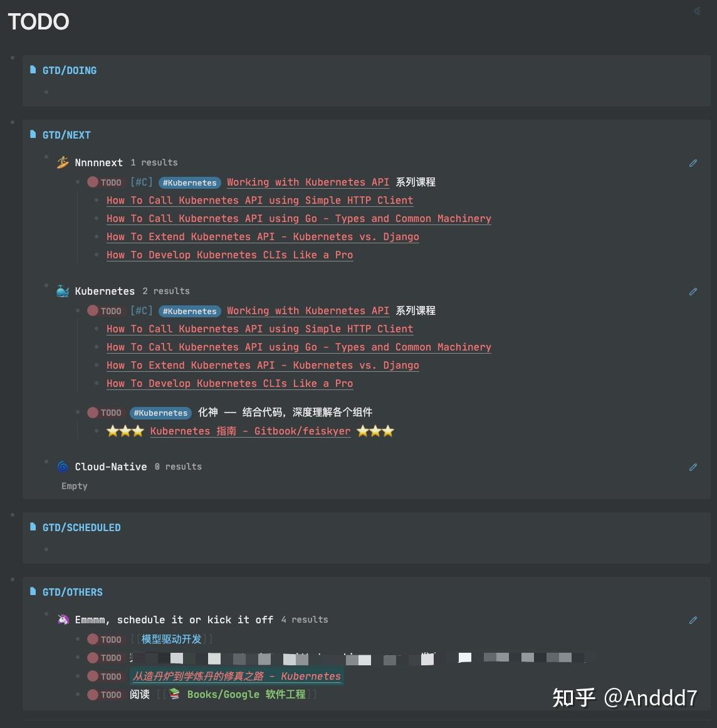This screenshot has width=717, height=728.
Task: Collapse the Nnnnnext query block bullet
Action: point(46,157)
